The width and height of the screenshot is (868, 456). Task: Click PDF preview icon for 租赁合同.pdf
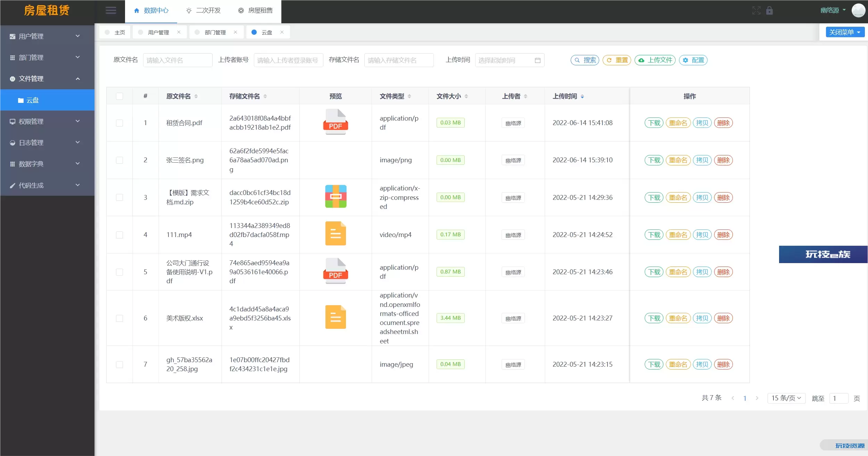coord(336,122)
